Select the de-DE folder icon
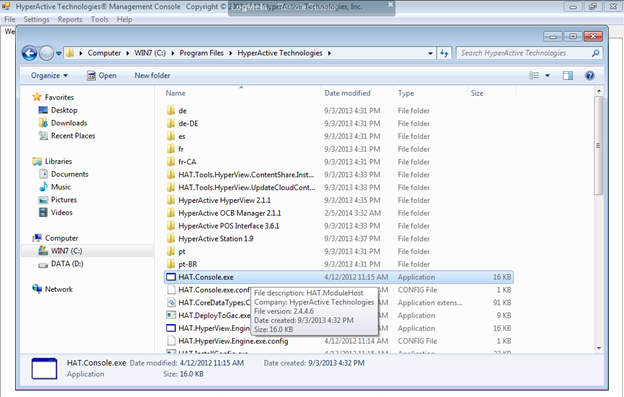 [171, 123]
